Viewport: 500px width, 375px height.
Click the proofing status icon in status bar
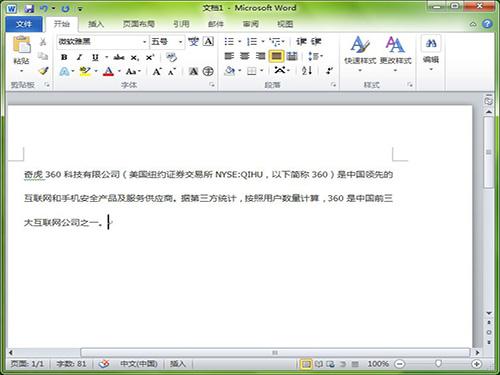(x=104, y=364)
